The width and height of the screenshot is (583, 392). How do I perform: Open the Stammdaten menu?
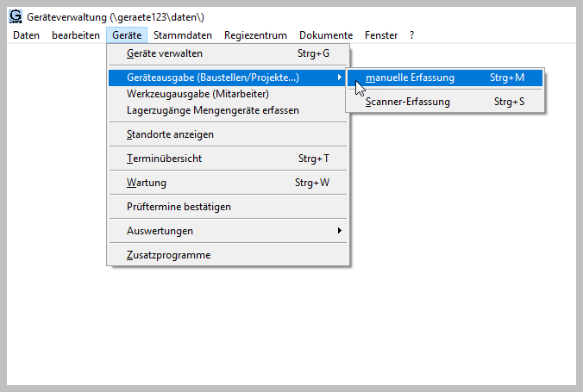tap(184, 35)
